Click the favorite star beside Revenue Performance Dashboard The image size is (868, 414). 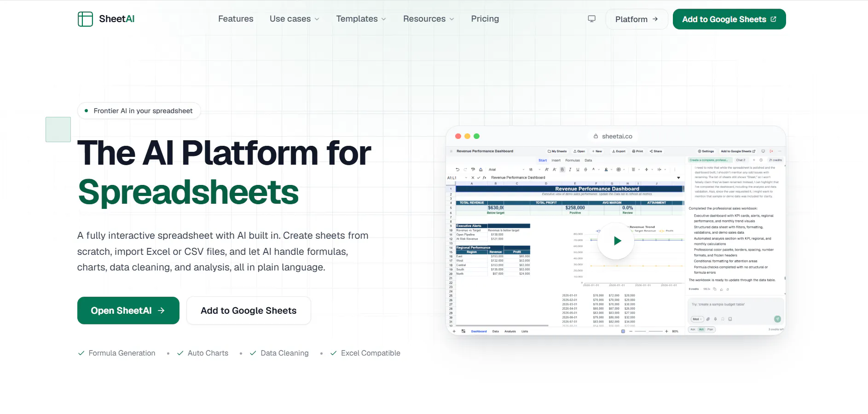pyautogui.click(x=451, y=151)
